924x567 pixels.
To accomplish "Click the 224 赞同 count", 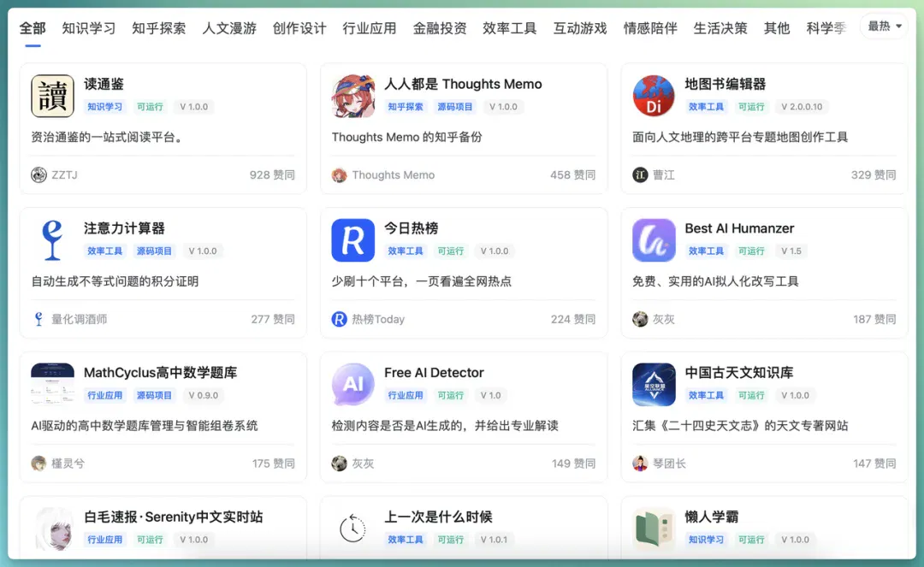I will 573,319.
